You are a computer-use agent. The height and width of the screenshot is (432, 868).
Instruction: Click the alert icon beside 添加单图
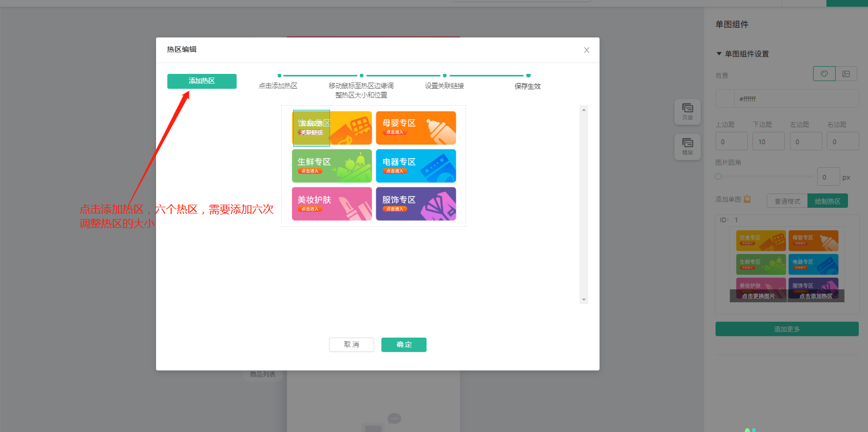(x=747, y=199)
